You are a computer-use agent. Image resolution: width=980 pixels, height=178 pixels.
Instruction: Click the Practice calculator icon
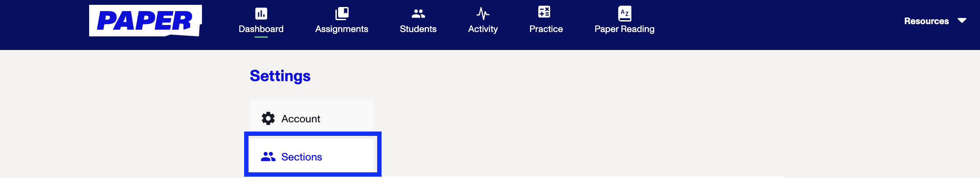click(544, 12)
